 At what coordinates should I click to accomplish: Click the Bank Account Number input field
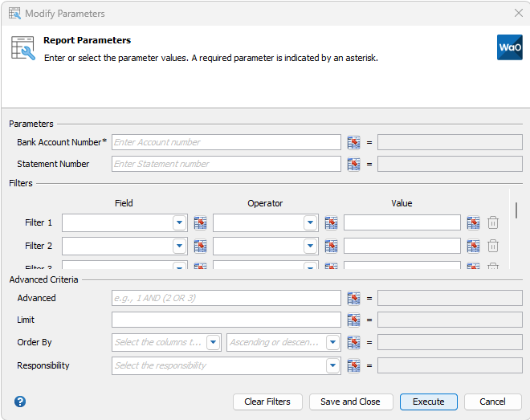(x=226, y=142)
